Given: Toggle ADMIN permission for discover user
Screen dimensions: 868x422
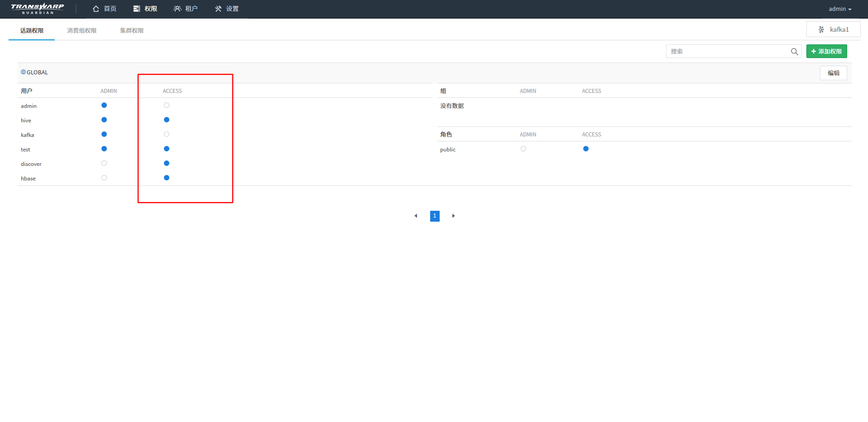Looking at the screenshot, I should click(x=104, y=163).
